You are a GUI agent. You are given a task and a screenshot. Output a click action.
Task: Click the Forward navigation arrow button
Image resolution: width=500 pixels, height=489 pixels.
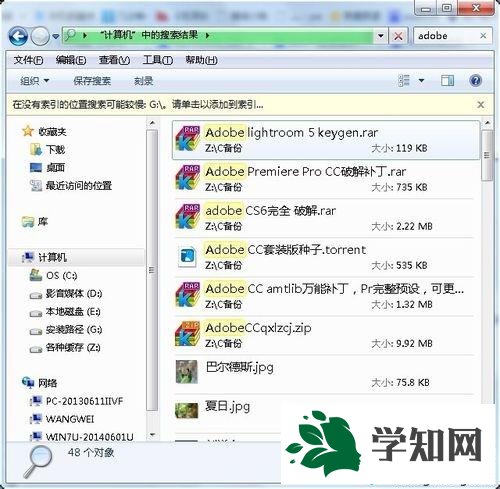tap(40, 36)
